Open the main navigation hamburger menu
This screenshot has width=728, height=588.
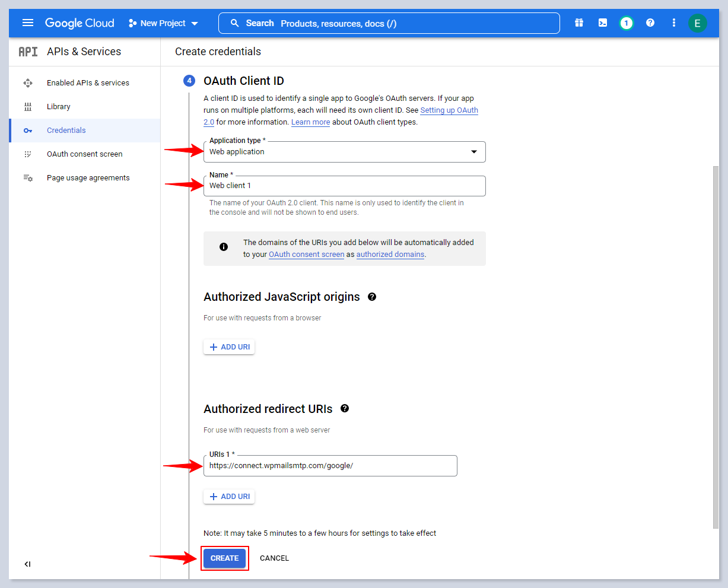28,23
